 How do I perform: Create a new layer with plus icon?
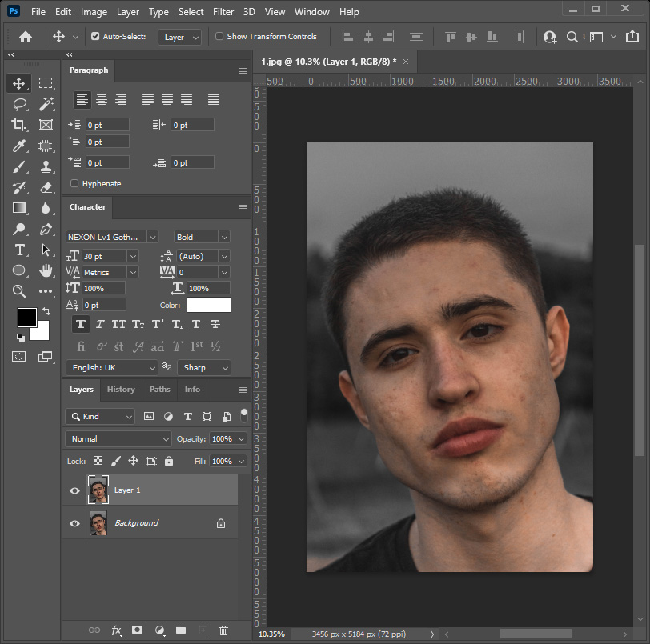203,630
